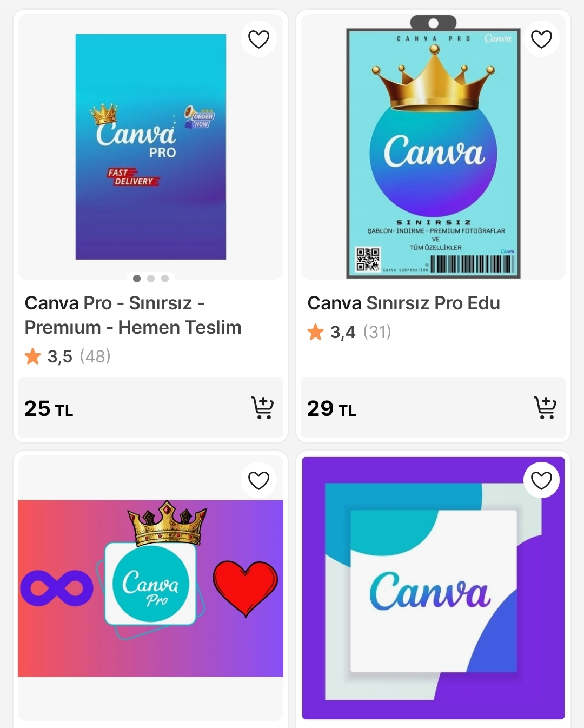
Task: Toggle the heart on Canva Sınırsız Pro Edu
Action: click(x=541, y=39)
